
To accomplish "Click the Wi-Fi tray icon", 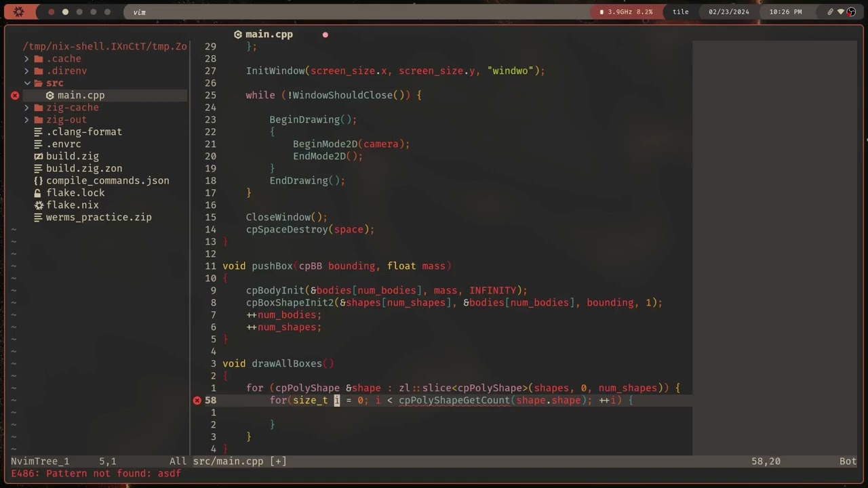I will coord(841,12).
